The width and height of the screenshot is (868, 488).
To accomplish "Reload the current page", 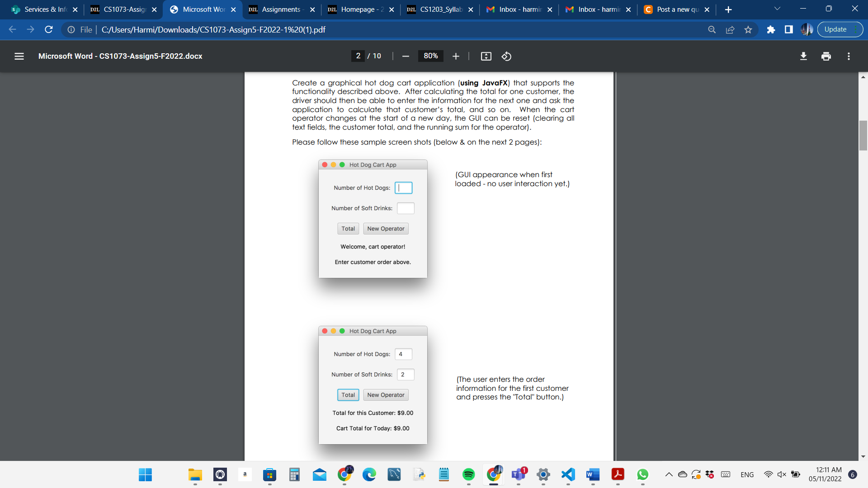I will [x=49, y=29].
